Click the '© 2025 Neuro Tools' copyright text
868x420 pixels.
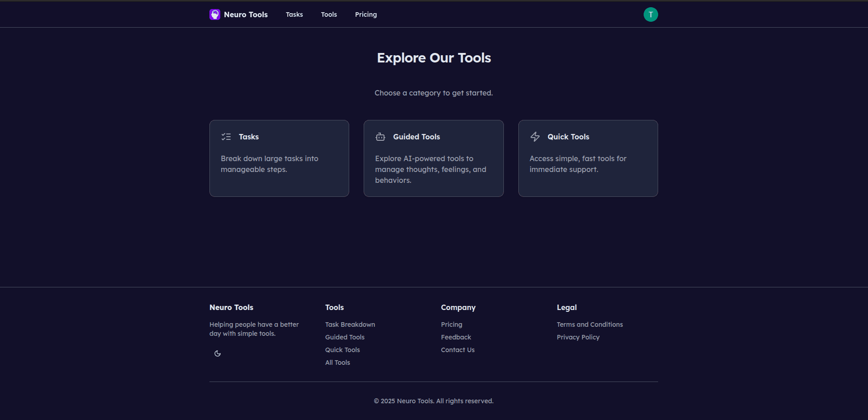coord(434,401)
